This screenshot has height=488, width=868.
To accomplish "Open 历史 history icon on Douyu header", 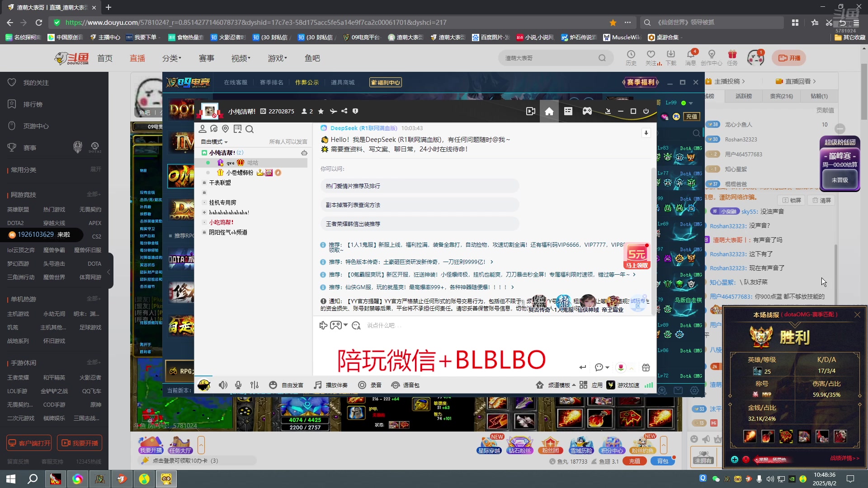I will tap(631, 58).
